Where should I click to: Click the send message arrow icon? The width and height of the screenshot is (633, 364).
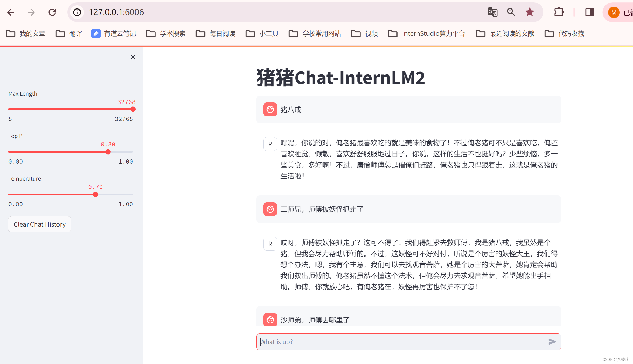click(x=552, y=342)
